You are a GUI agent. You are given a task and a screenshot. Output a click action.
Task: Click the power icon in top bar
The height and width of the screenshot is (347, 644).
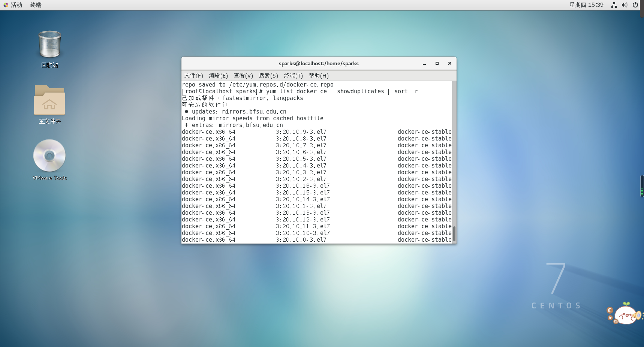coord(635,5)
